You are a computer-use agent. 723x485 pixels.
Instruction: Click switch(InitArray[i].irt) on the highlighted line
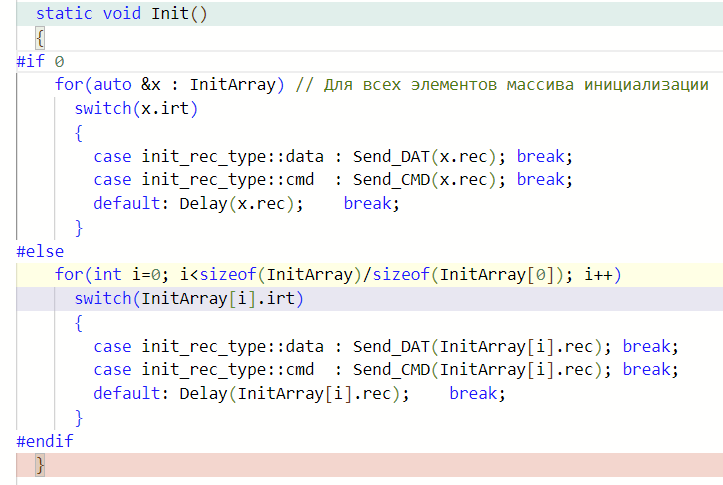188,298
